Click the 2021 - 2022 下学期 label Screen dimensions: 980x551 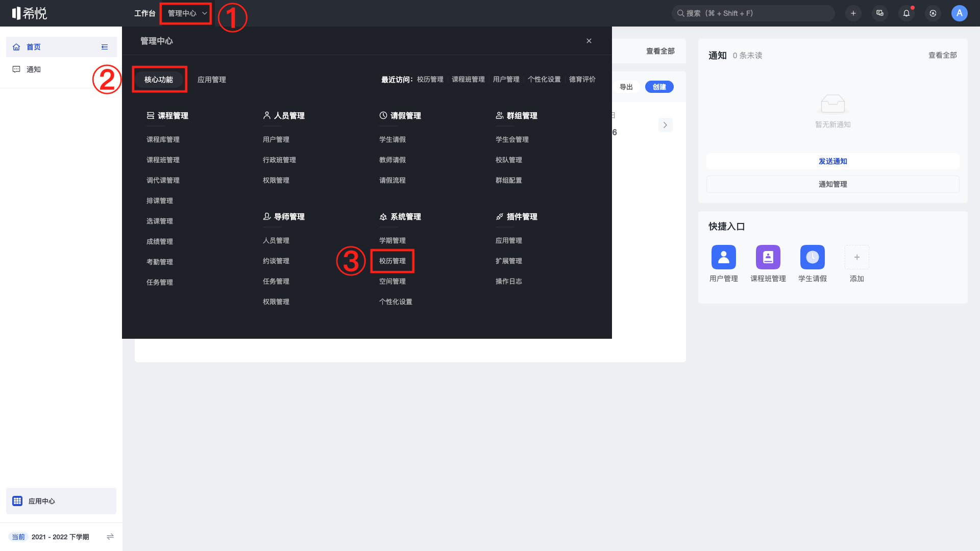coord(60,537)
